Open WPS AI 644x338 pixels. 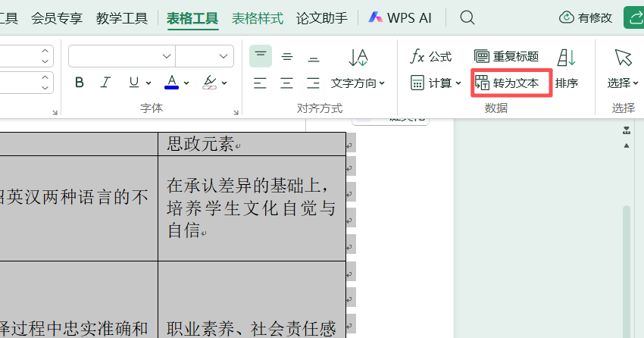point(400,17)
